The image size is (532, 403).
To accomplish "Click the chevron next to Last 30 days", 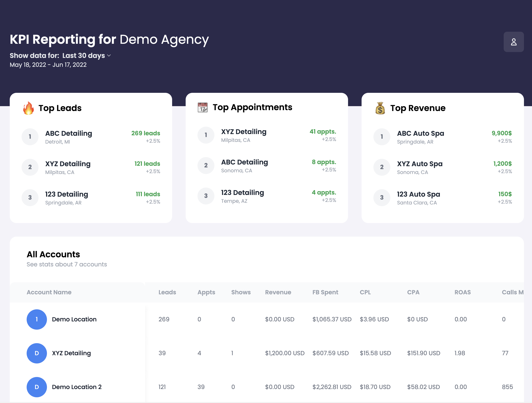I will [109, 56].
